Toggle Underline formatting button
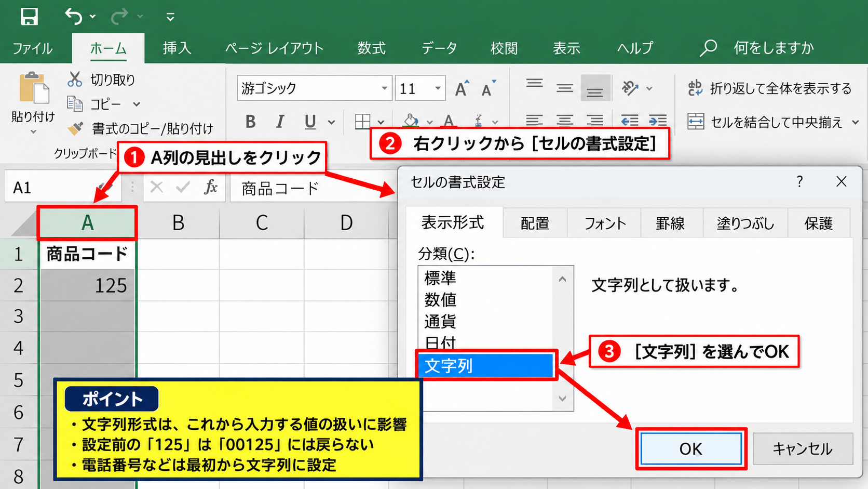Viewport: 868px width, 489px height. 310,122
